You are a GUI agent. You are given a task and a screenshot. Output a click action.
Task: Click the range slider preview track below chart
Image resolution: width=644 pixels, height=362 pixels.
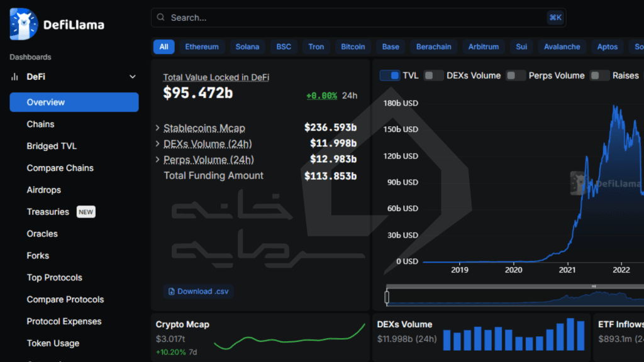[x=516, y=297]
